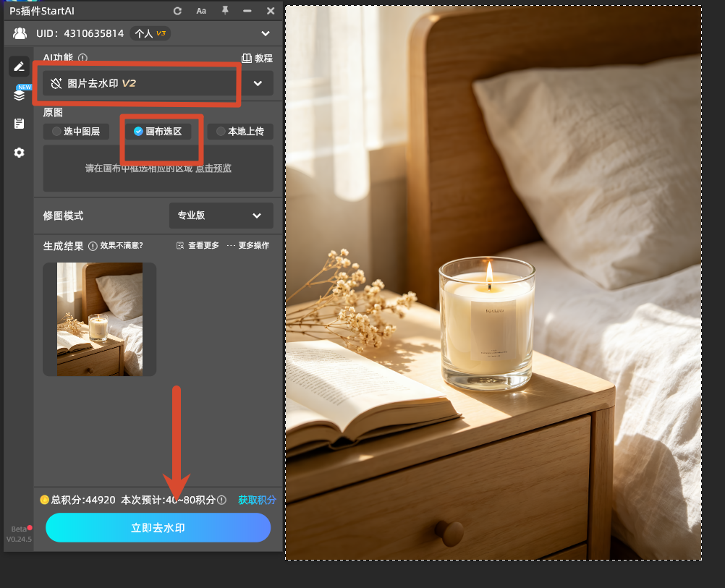
Task: Select the 本地上传 radio option
Action: click(240, 132)
